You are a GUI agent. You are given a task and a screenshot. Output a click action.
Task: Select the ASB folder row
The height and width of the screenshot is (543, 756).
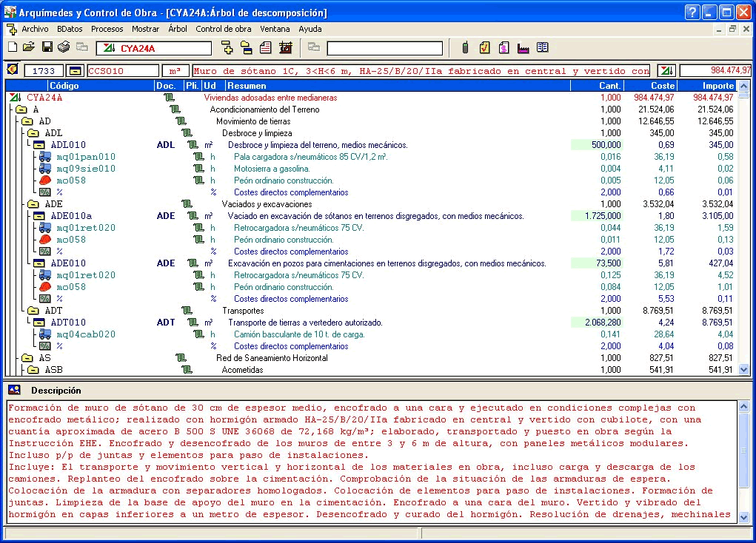[x=371, y=370]
